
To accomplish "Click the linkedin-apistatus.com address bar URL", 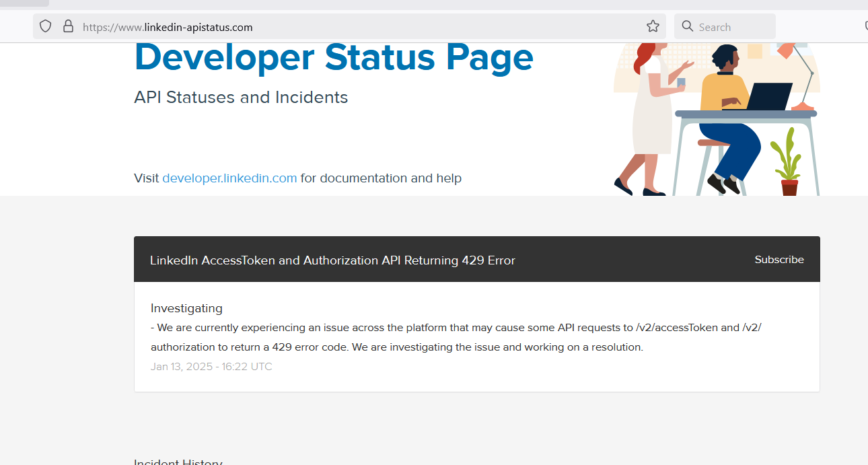I will pyautogui.click(x=168, y=28).
